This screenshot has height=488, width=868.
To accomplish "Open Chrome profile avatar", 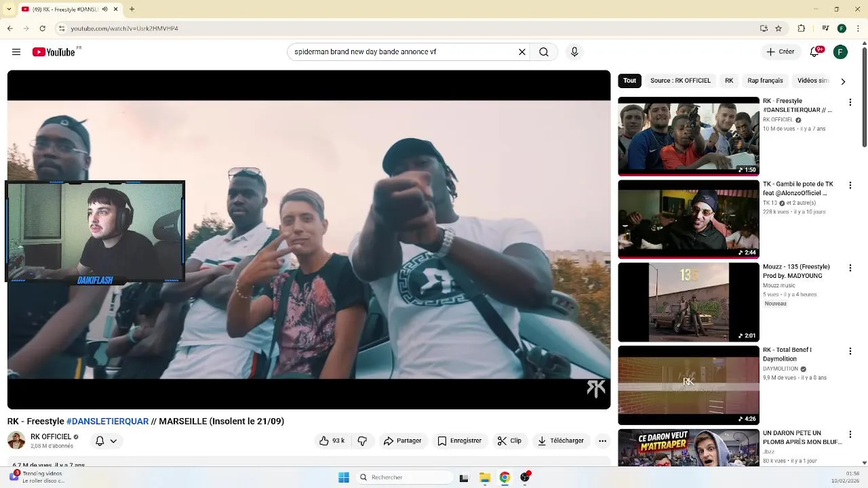I will (842, 28).
